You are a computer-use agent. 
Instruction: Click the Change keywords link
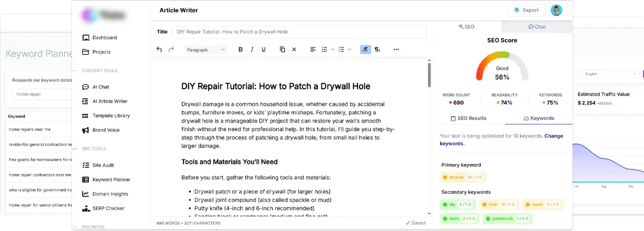(x=553, y=136)
